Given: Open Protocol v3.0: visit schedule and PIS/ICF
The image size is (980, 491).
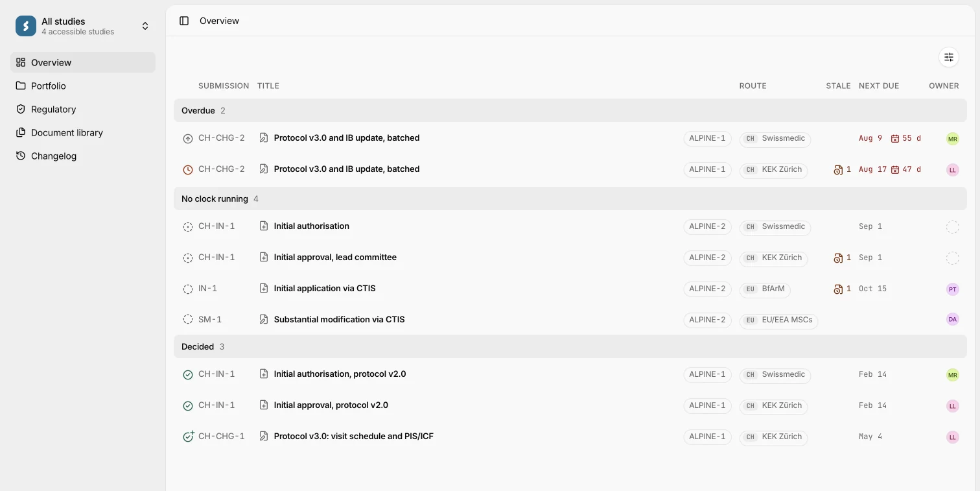Looking at the screenshot, I should click(354, 436).
